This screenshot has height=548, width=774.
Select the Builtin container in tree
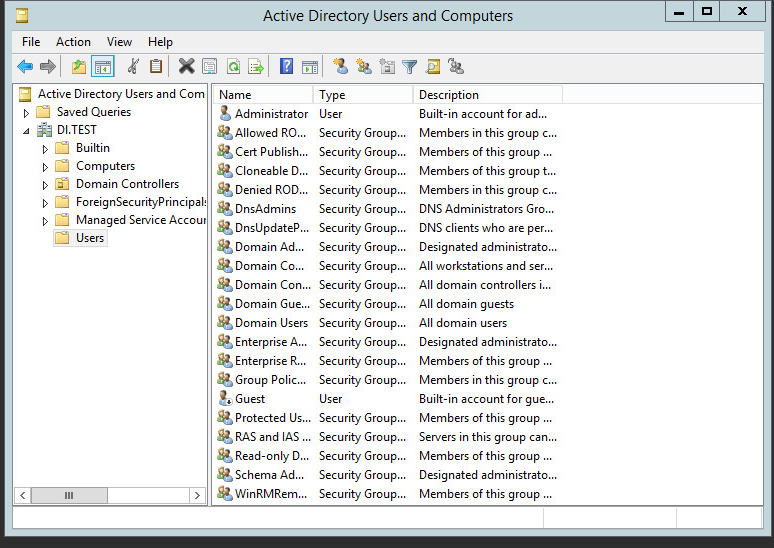[x=93, y=148]
